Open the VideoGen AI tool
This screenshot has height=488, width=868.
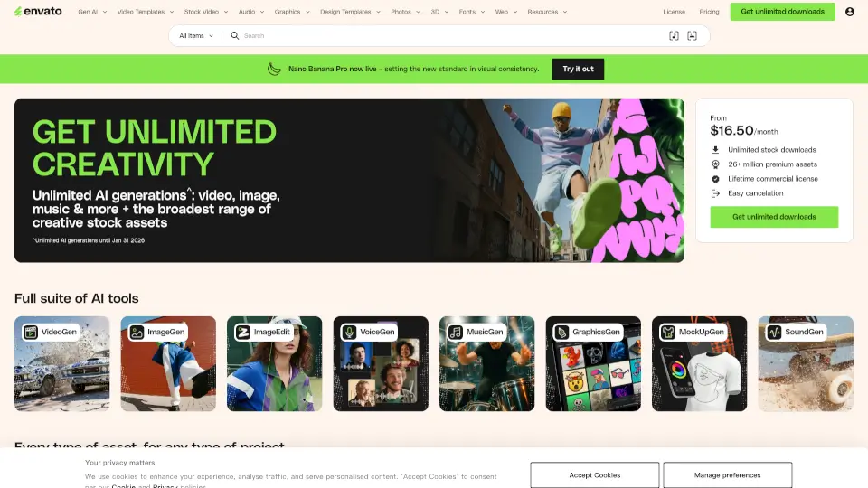point(62,363)
